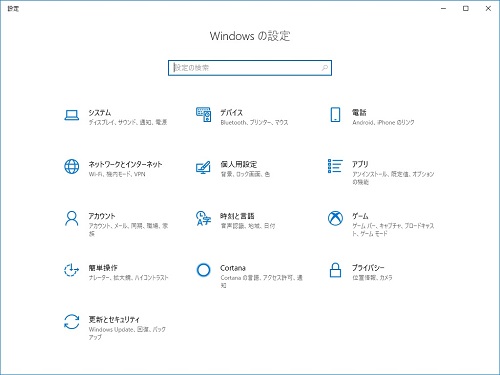Open the ゲーム Xbox icon
Viewport: 500px width, 375px height.
coord(335,218)
